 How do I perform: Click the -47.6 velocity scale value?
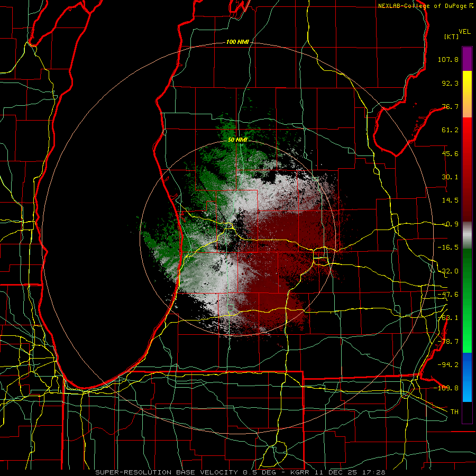coord(448,295)
